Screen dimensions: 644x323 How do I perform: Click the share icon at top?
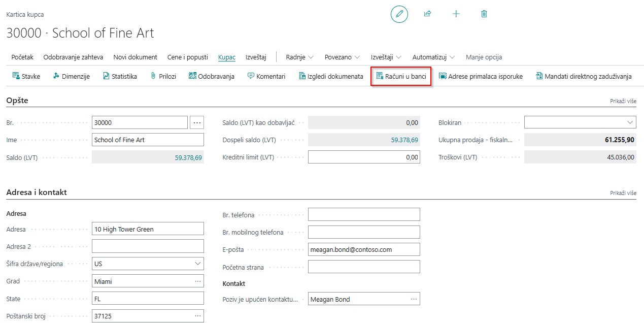tap(427, 14)
